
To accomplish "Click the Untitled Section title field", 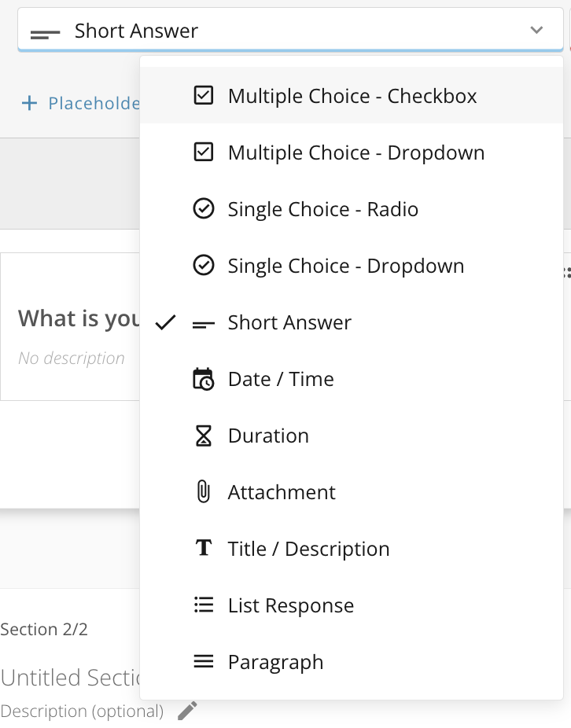I will coord(70,678).
